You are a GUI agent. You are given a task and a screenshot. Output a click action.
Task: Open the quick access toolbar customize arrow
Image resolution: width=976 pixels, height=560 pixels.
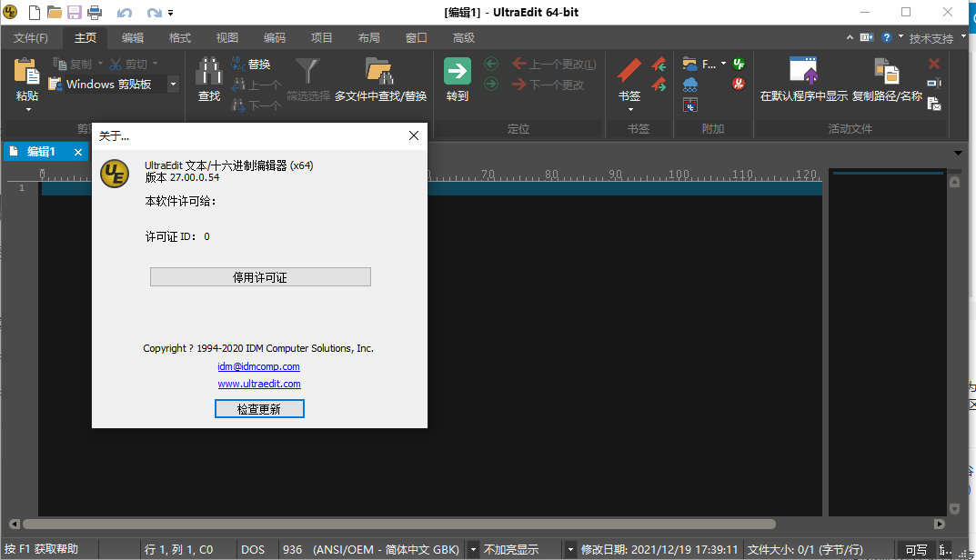(x=171, y=13)
